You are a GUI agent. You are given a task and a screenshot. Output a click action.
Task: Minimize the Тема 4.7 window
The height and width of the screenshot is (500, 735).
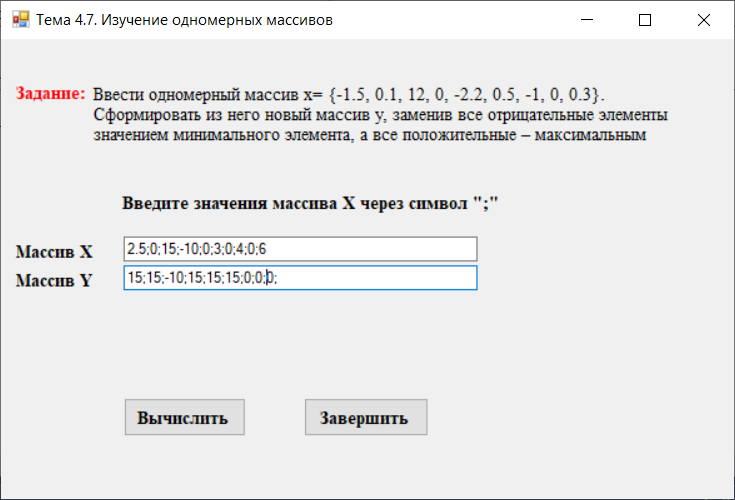click(x=587, y=20)
